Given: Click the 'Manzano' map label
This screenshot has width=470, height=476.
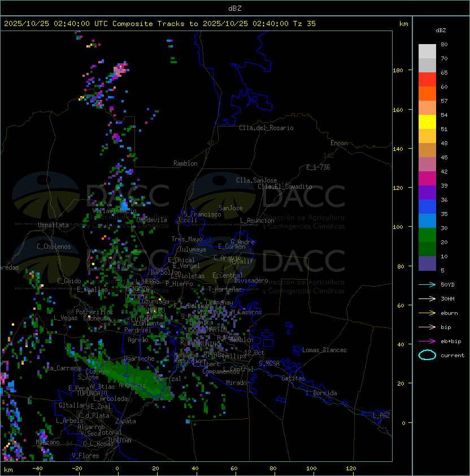Looking at the screenshot, I should [x=47, y=442].
